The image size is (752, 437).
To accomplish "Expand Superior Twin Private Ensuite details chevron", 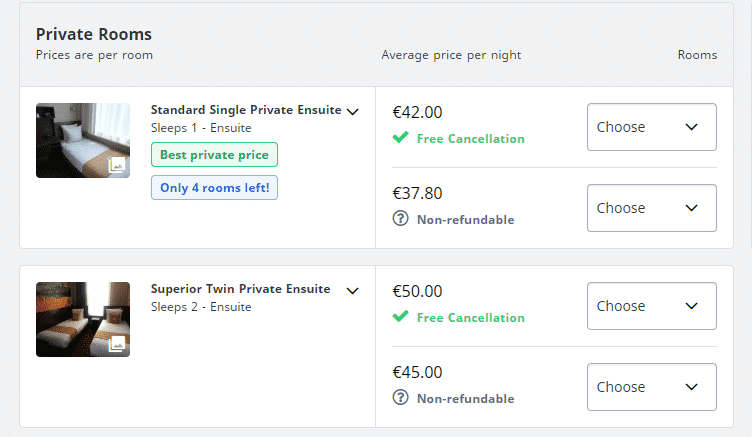I will (x=352, y=291).
